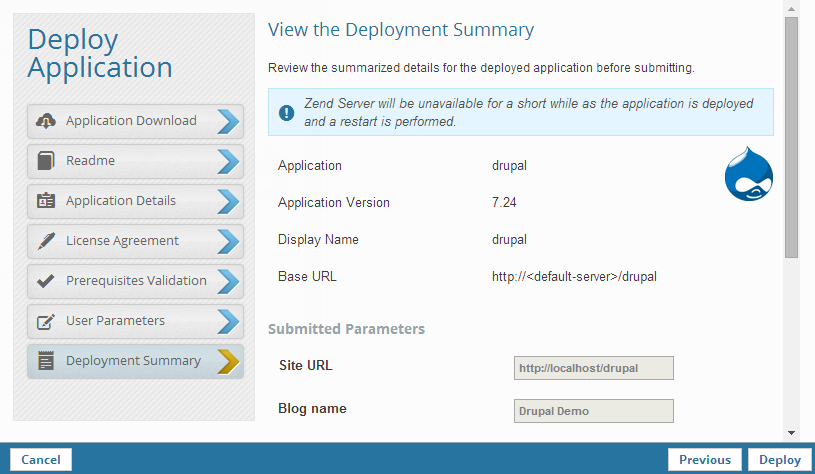
Task: Click the blue arrow beside Application Download
Action: coord(228,121)
